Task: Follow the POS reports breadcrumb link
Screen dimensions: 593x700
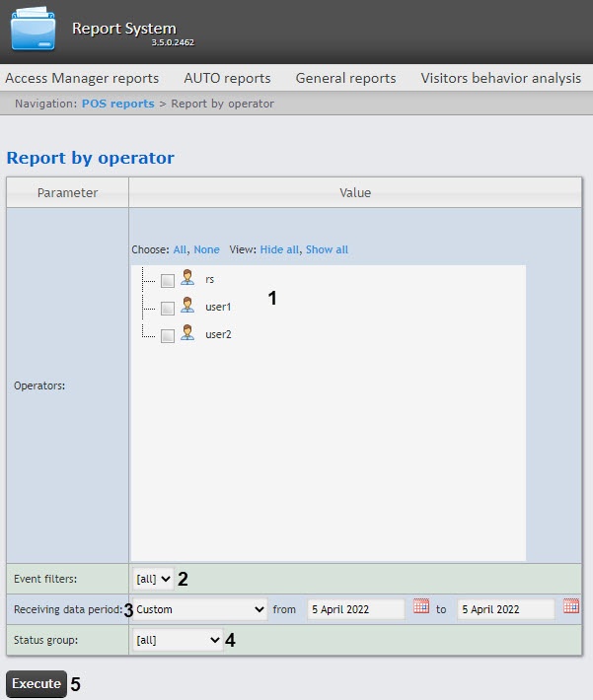Action: (117, 104)
